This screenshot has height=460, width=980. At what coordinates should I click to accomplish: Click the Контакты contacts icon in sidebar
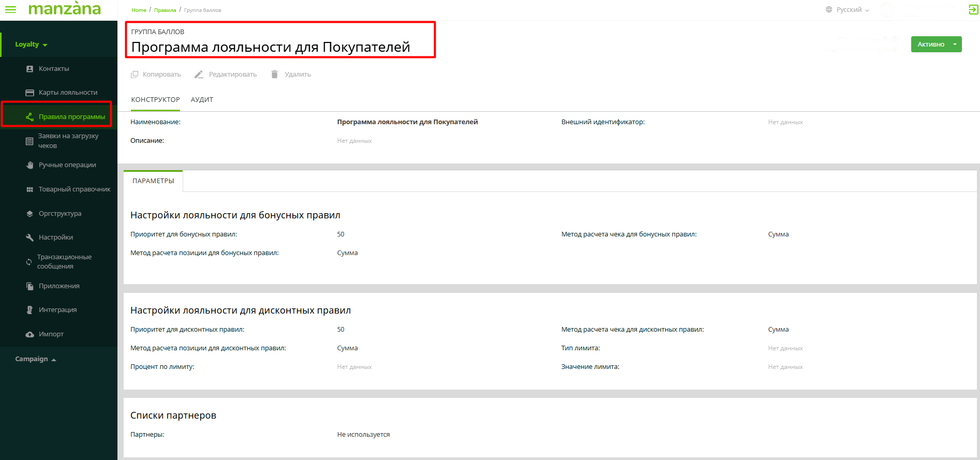[x=29, y=69]
